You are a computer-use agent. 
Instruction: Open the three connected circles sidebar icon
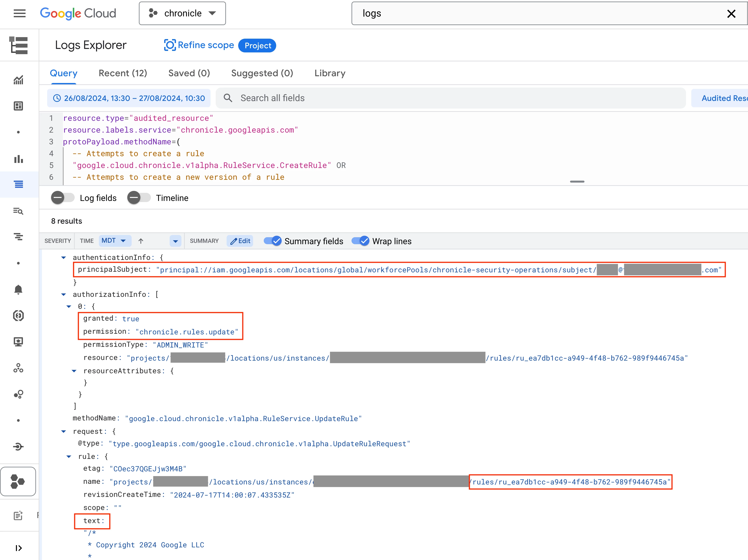tap(18, 368)
